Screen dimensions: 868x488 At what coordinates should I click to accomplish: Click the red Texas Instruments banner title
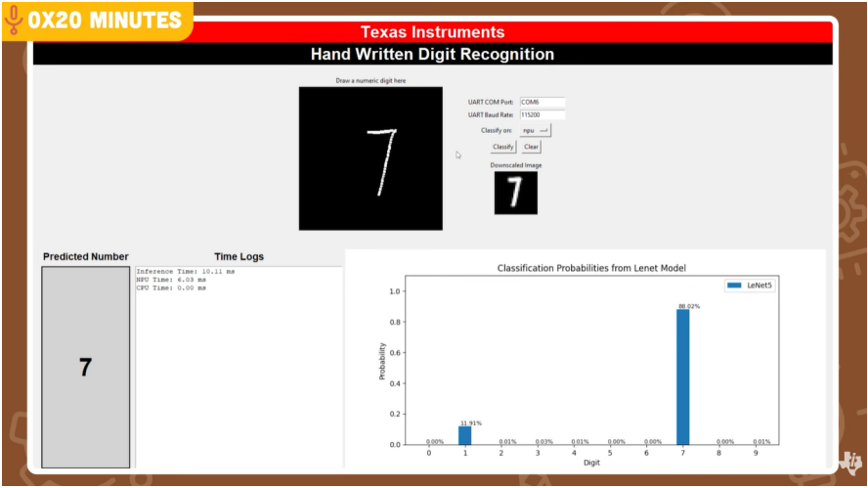(x=432, y=32)
